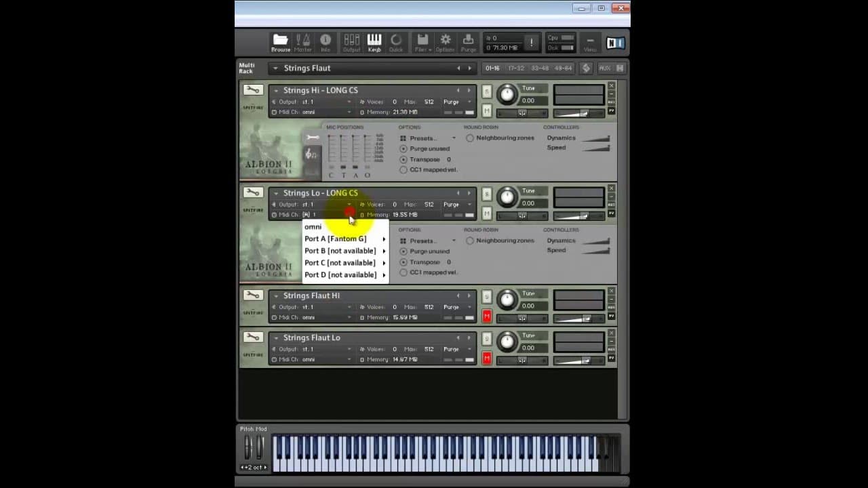The width and height of the screenshot is (868, 488).
Task: Open the wrench editor for Strings Lo
Action: (x=253, y=193)
